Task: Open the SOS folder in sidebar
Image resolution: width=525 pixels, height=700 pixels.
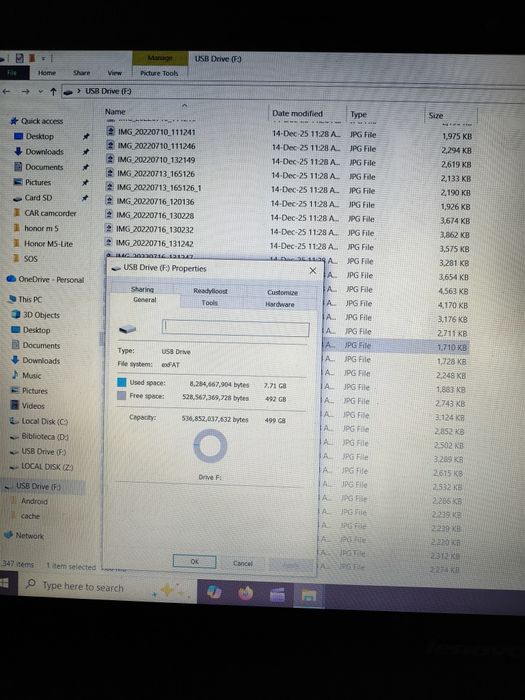Action: 25,258
